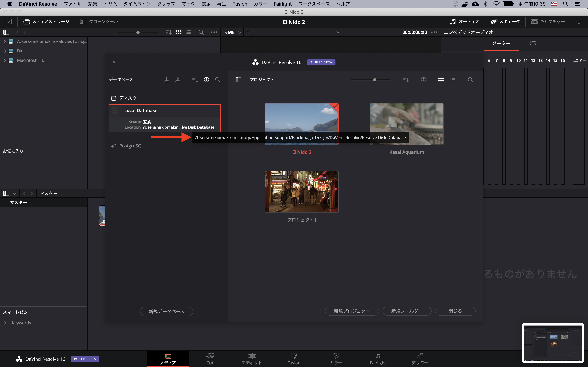The width and height of the screenshot is (588, 367).
Task: Click the project sort order icon
Action: (406, 80)
